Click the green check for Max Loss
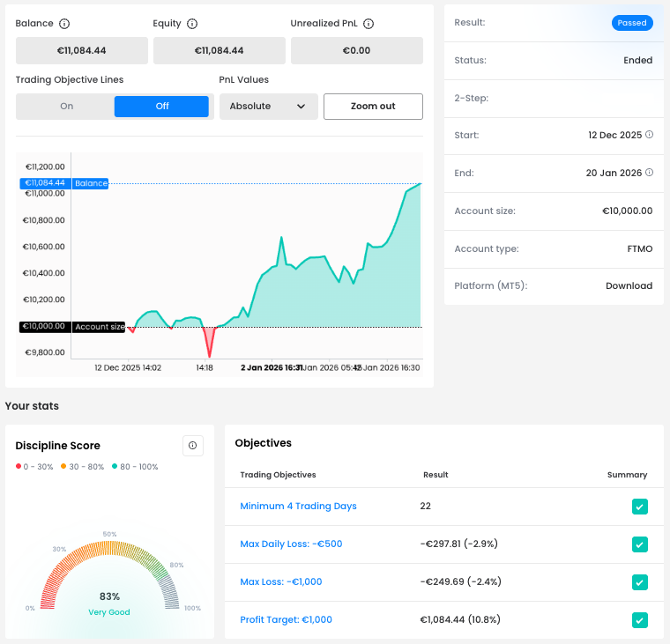Screen dimensions: 670x644 (x=640, y=582)
